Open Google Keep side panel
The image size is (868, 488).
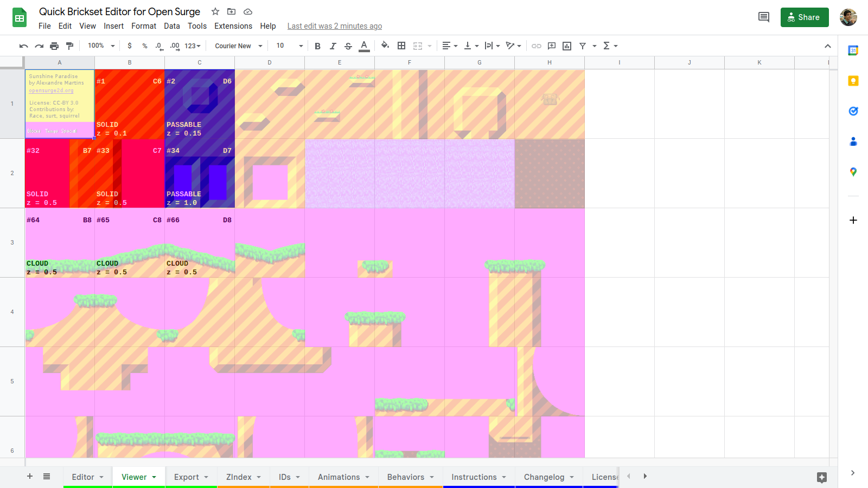(x=853, y=81)
